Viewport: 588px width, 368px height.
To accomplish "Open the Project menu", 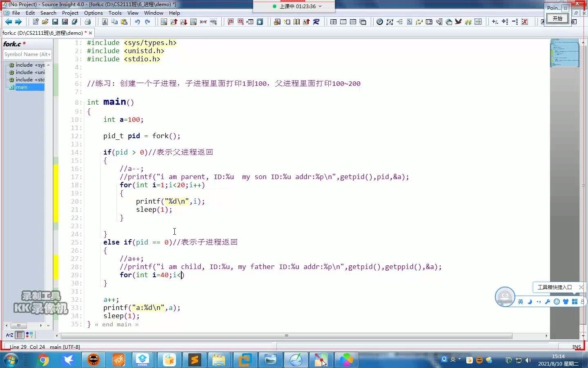I will (70, 13).
